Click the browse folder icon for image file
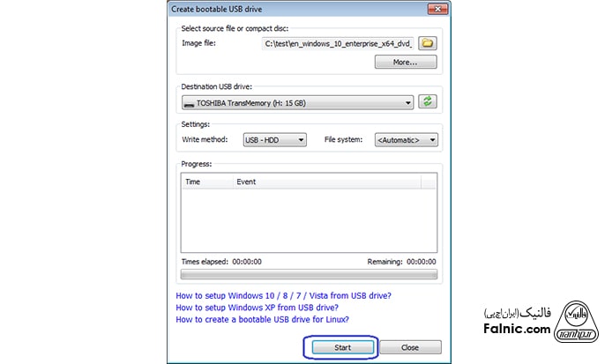Screen dimensions: 612x364 pos(428,42)
